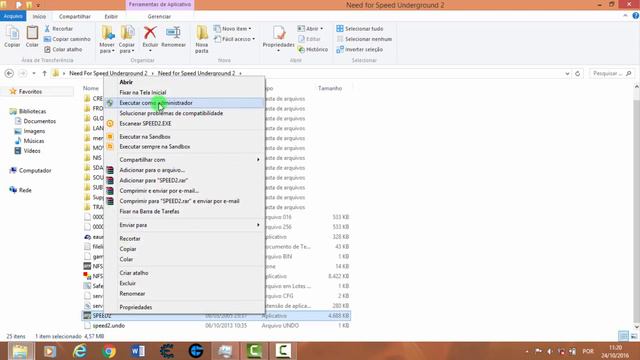Open Microsoft Word from the taskbar
The height and width of the screenshot is (360, 640).
click(138, 351)
